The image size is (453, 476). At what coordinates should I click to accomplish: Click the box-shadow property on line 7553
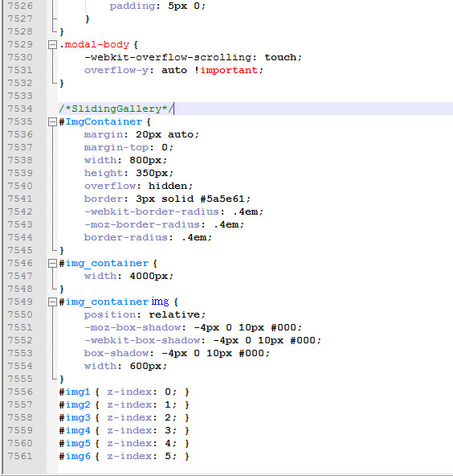[116, 353]
